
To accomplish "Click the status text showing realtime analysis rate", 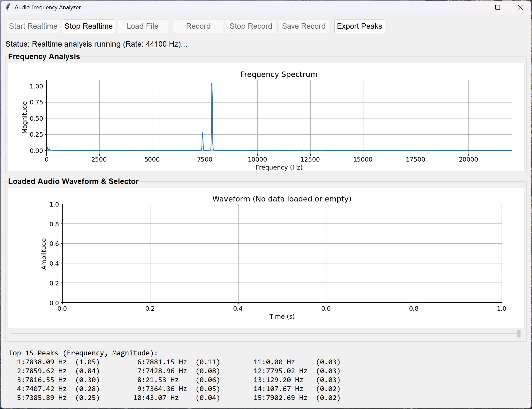I will [x=97, y=44].
